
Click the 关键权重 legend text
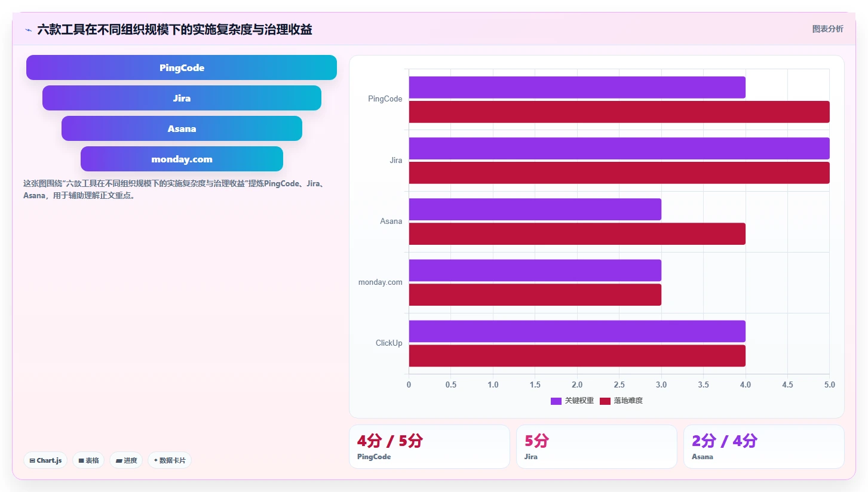tap(579, 401)
